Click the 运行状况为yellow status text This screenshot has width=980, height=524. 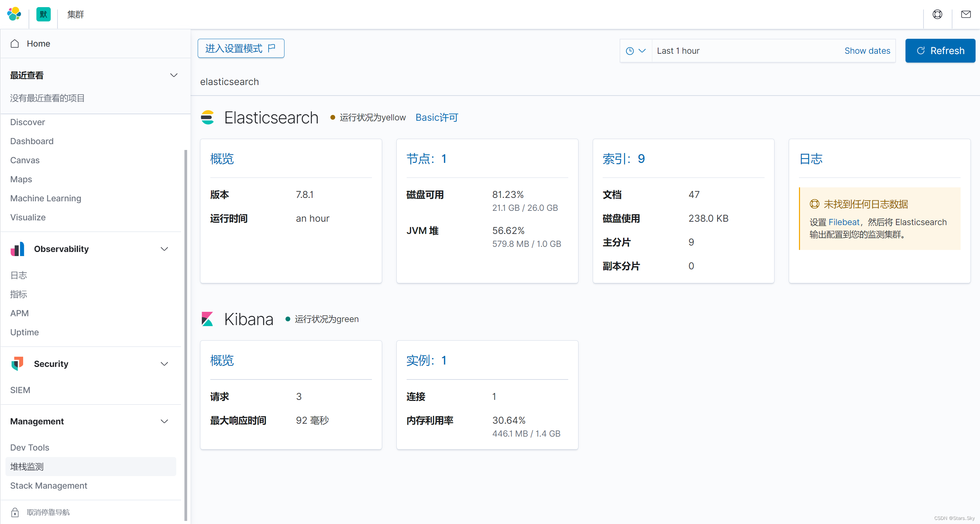coord(373,118)
